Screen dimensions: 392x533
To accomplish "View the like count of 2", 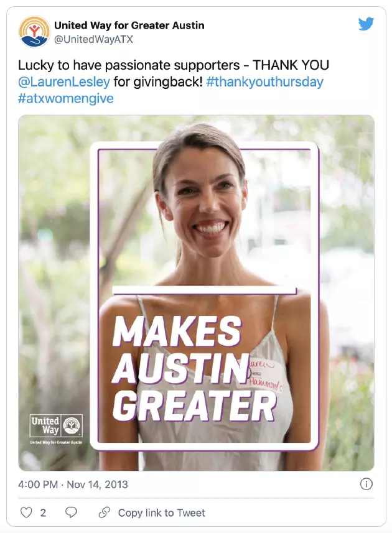I will click(43, 512).
